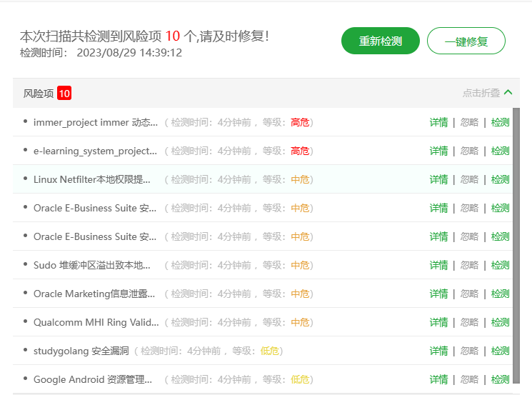Viewport: 532px width, 395px height.
Task: Click the 高危 level on immer_project row
Action: [300, 122]
